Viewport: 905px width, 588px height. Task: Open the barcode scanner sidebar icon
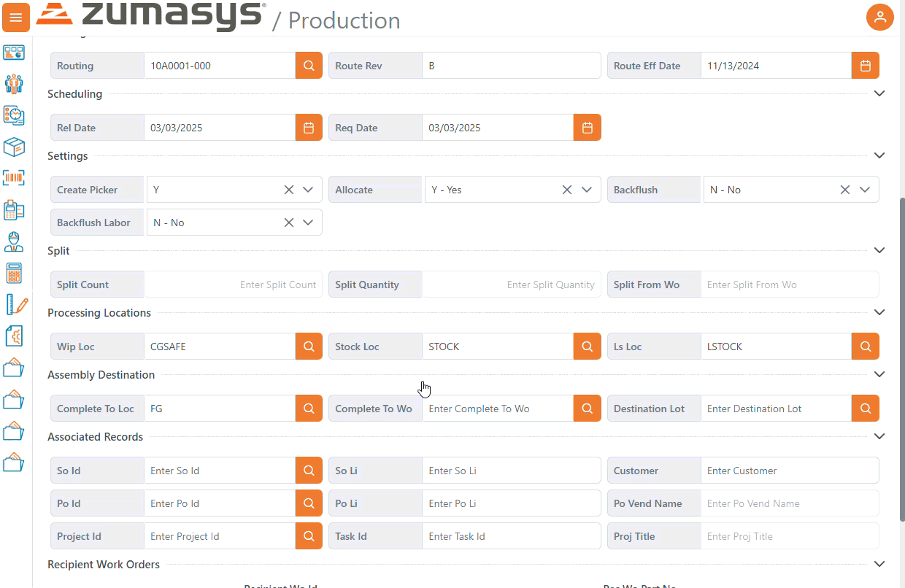[x=14, y=177]
